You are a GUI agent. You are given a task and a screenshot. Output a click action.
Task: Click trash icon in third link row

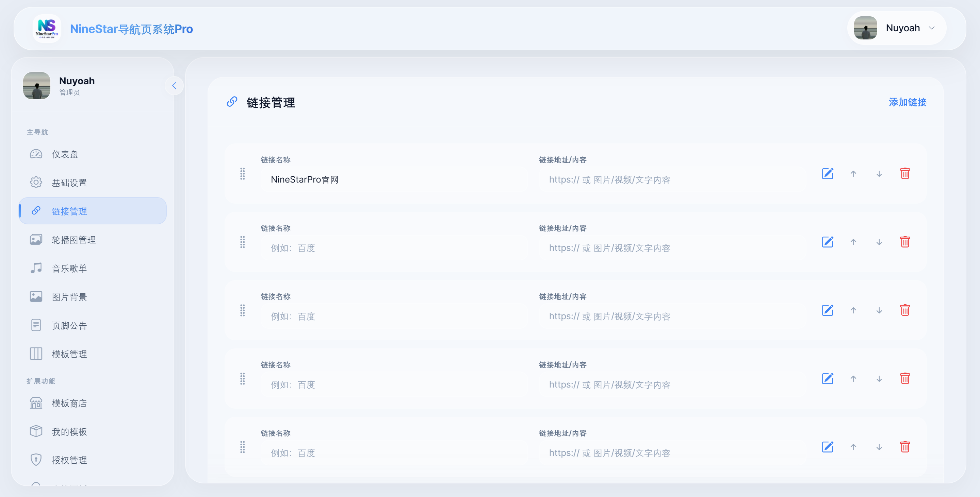[x=905, y=310]
